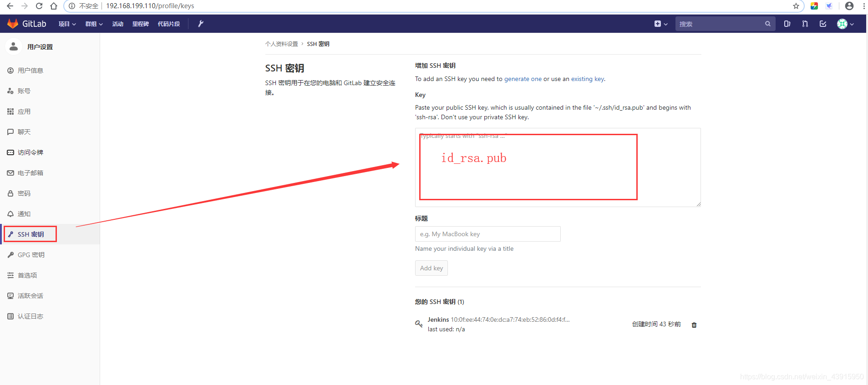The height and width of the screenshot is (385, 868).
Task: Open the new item plus dropdown
Action: 661,24
